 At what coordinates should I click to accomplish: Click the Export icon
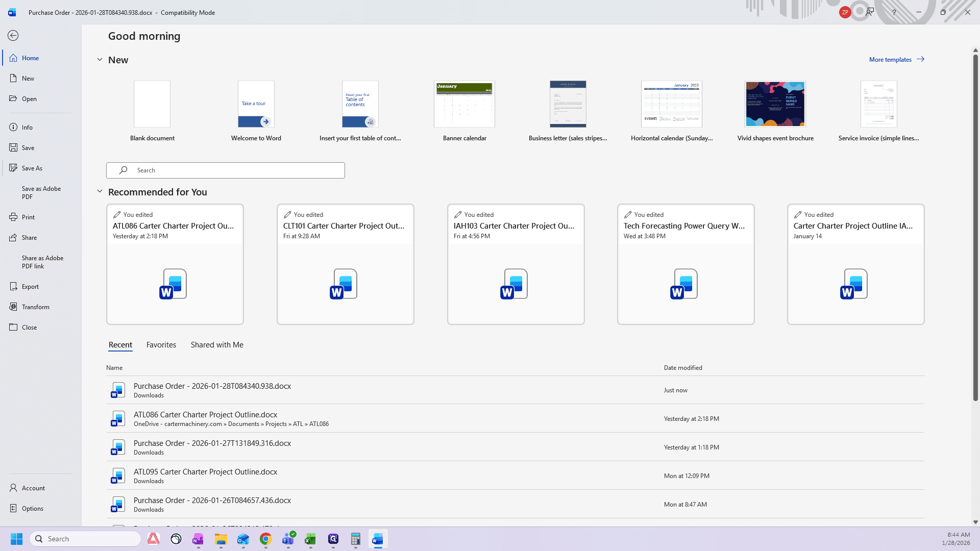click(13, 286)
